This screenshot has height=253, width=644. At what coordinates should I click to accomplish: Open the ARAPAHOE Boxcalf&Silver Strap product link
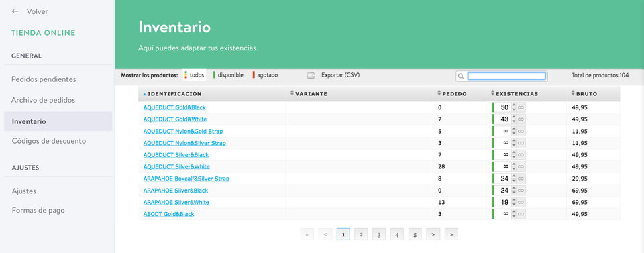tap(186, 179)
